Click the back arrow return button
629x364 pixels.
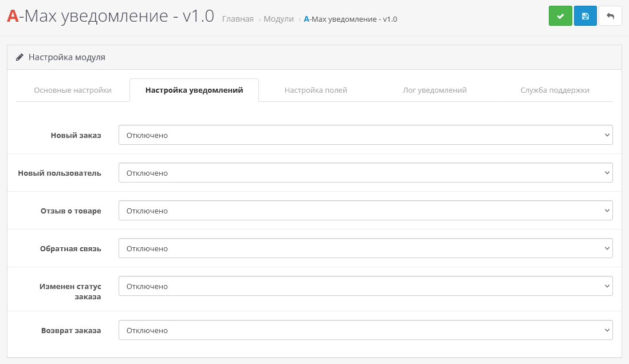click(x=610, y=16)
